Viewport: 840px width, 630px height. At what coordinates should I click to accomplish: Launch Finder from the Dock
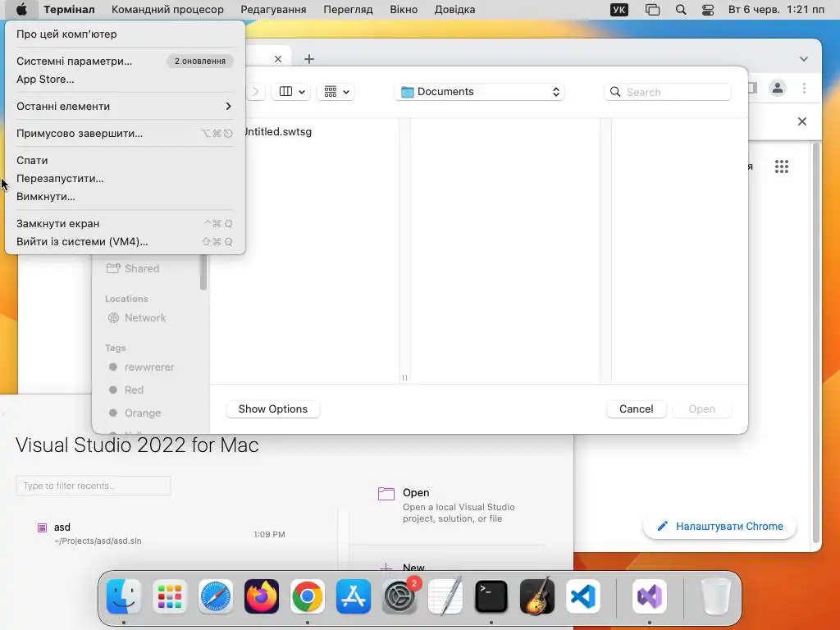pyautogui.click(x=124, y=596)
